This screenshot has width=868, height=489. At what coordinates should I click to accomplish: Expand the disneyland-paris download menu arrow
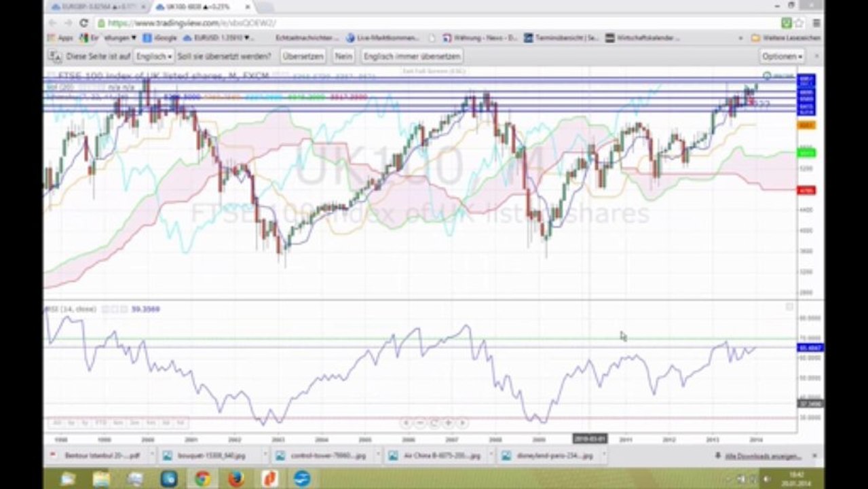click(x=603, y=456)
